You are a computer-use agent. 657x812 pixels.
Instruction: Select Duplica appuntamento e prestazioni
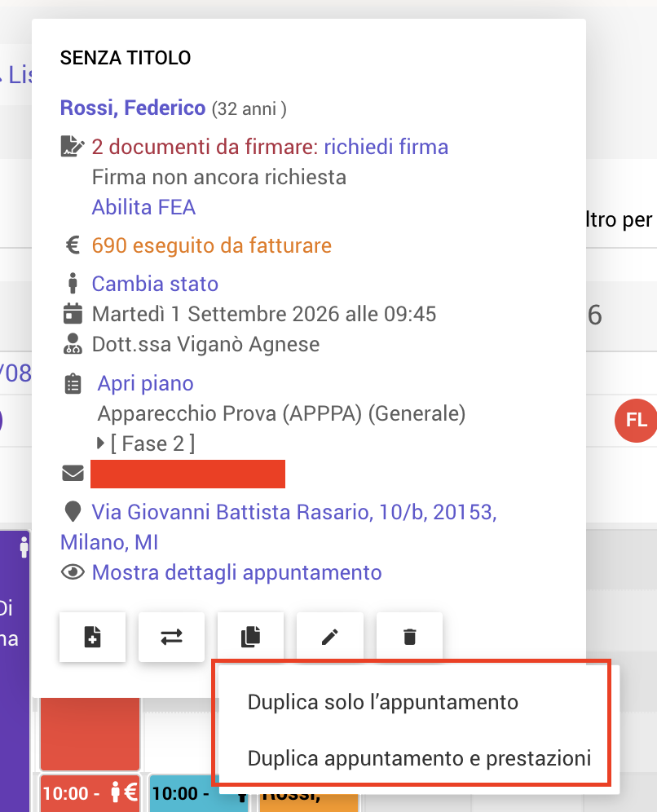click(419, 758)
